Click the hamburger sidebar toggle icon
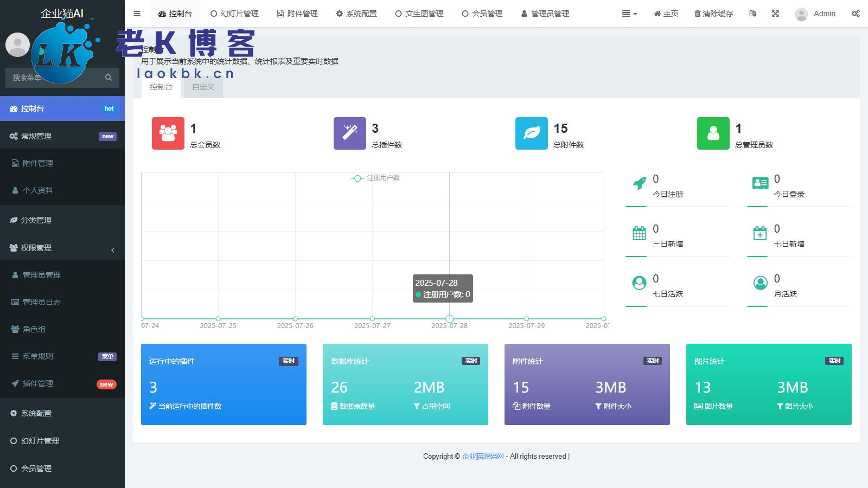Viewport: 868px width, 488px height. point(137,14)
